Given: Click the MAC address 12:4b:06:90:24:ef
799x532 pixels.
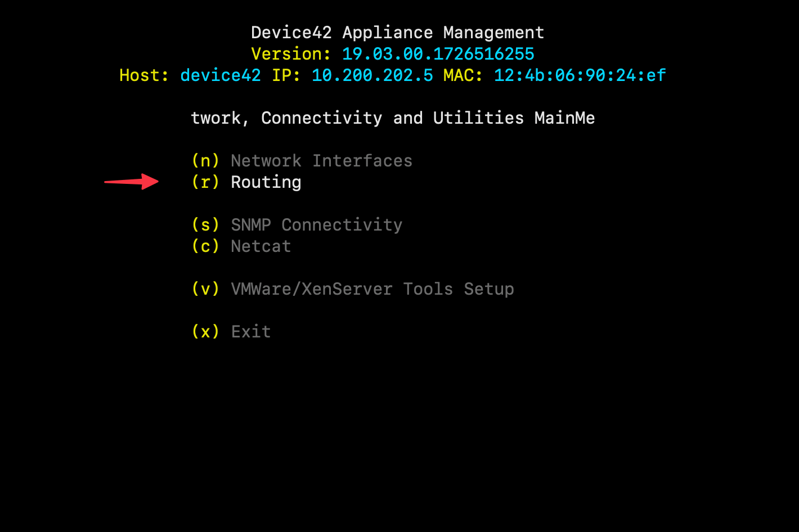Looking at the screenshot, I should click(x=580, y=75).
